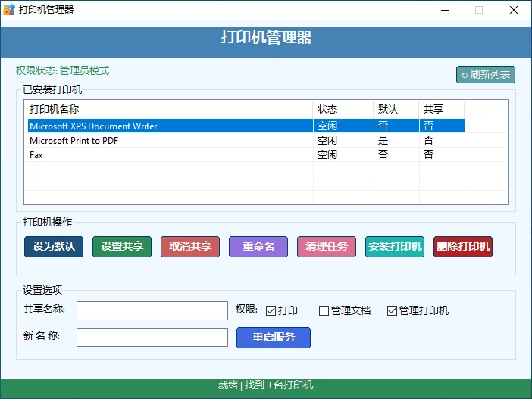Viewport: 532px width, 399px height.
Task: Click the 刷新列表 refresh button
Action: [x=486, y=74]
